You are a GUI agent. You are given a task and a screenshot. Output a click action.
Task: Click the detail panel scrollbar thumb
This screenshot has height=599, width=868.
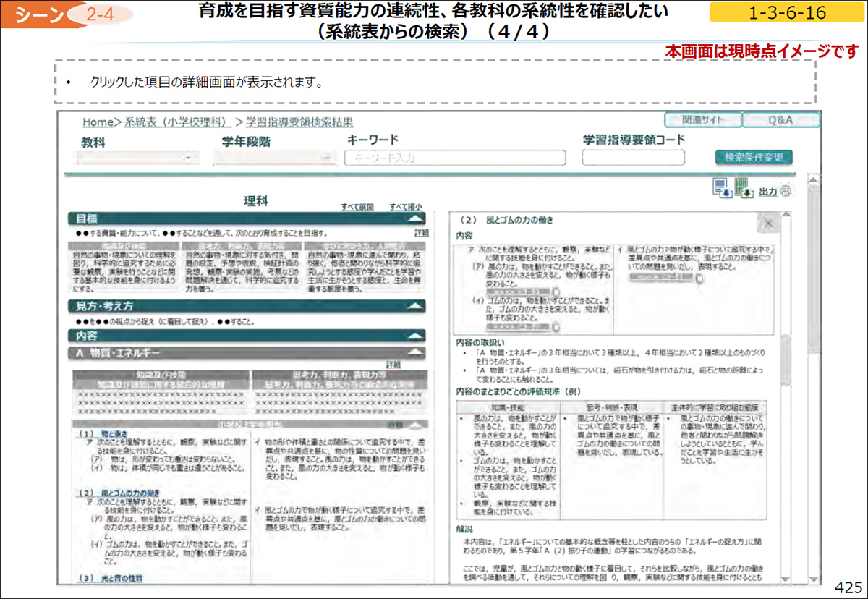[x=785, y=362]
